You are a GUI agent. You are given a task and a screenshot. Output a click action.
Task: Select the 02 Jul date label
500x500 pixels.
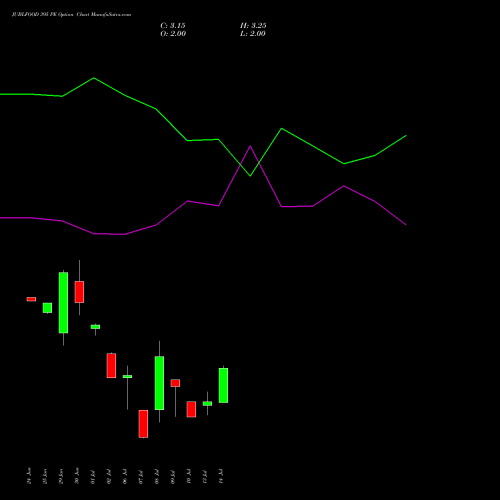(x=109, y=477)
